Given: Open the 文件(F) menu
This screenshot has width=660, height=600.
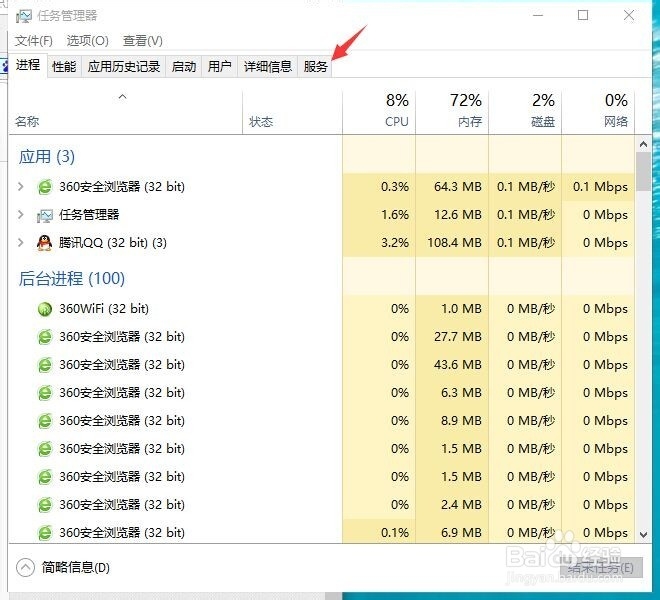Looking at the screenshot, I should 34,41.
